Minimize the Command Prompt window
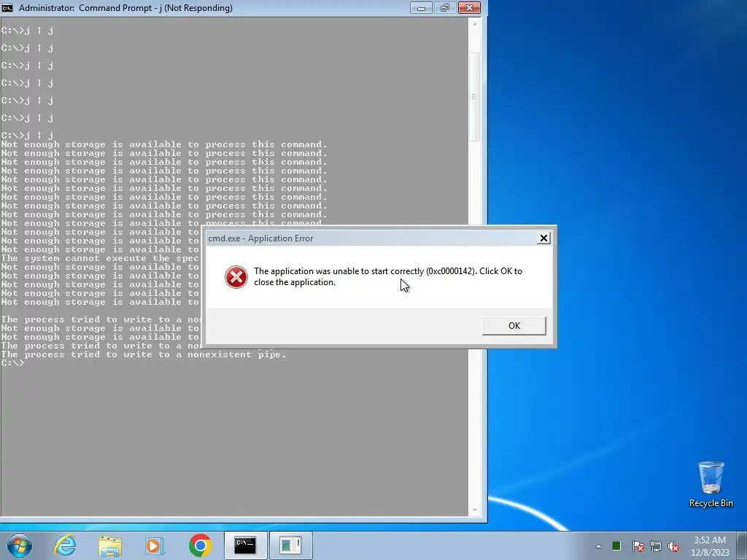 coord(421,7)
